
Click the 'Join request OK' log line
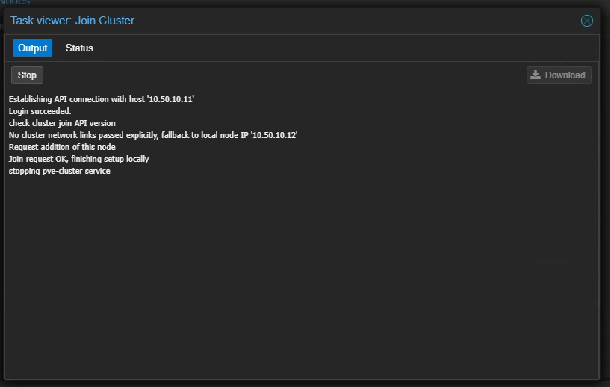79,159
